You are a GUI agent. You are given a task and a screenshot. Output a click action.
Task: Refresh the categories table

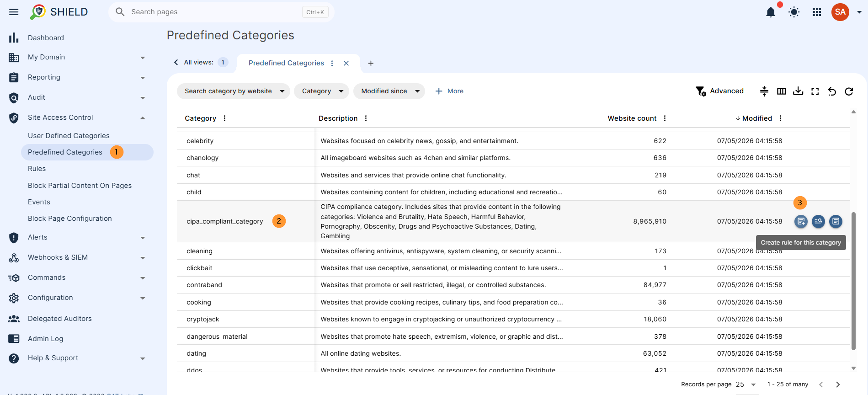(849, 91)
